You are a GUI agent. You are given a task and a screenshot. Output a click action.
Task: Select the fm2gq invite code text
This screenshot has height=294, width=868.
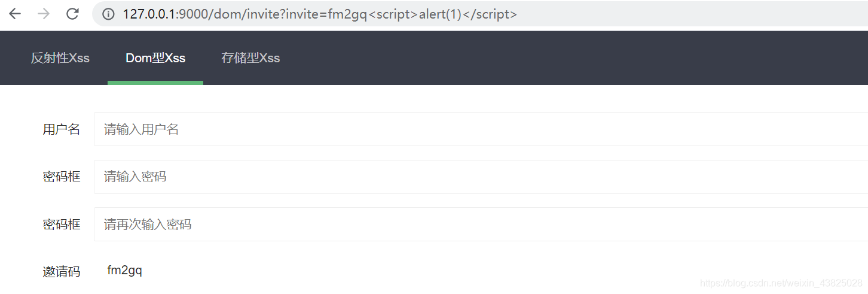(124, 271)
